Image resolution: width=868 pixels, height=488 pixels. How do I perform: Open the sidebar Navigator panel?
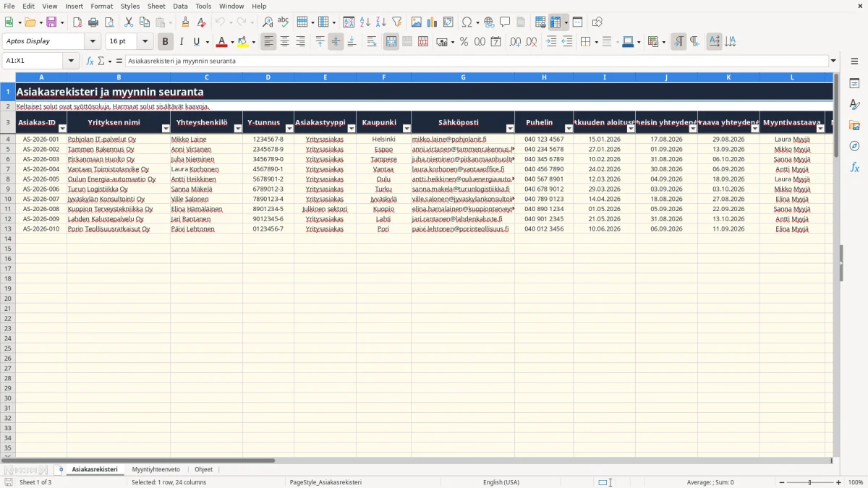[x=854, y=146]
